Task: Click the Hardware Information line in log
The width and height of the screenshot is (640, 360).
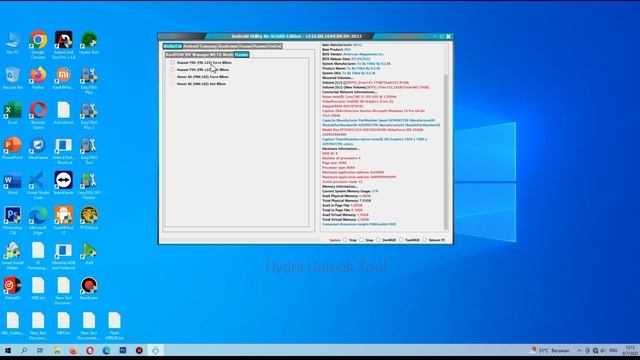Action: tap(341, 149)
